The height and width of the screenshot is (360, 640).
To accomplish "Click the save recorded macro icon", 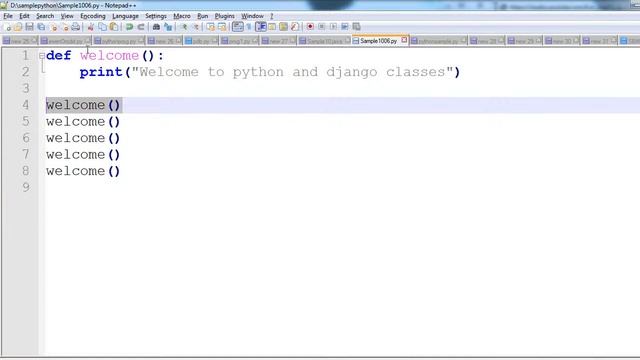I will [356, 27].
